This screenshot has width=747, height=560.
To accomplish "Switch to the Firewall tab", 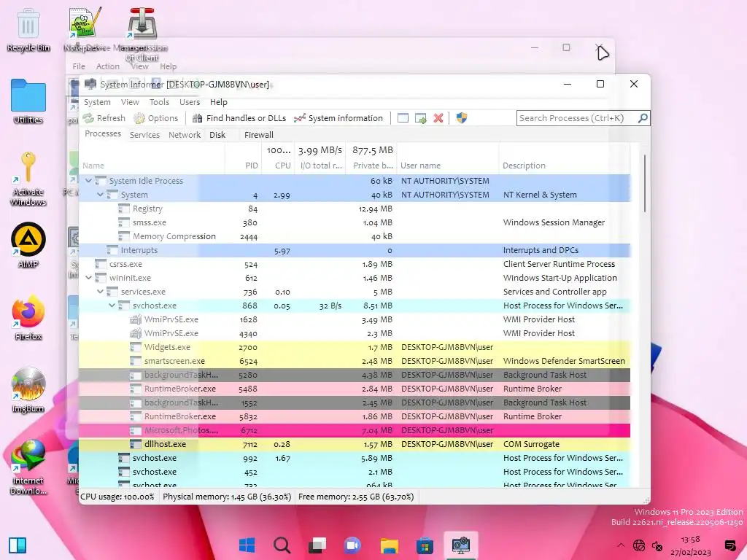I will tap(259, 135).
